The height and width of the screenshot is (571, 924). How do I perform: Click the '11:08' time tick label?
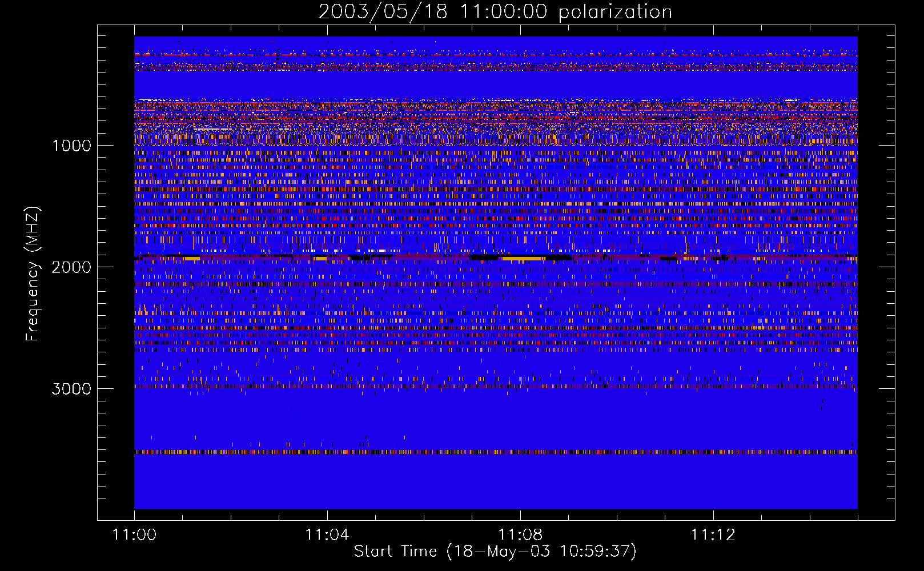520,535
